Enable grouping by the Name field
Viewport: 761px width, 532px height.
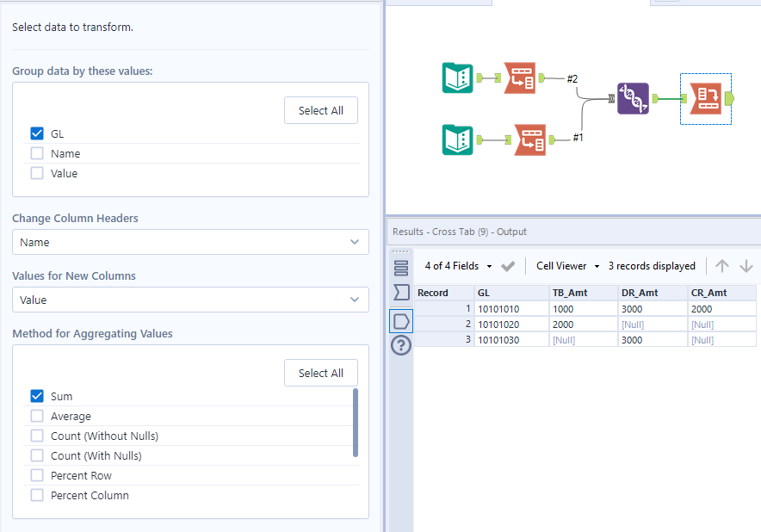tap(37, 153)
